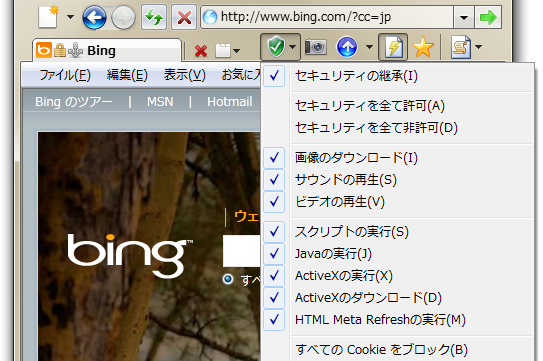Image resolution: width=543 pixels, height=361 pixels.
Task: Click the anchor icon on the Bing tab
Action: click(75, 51)
